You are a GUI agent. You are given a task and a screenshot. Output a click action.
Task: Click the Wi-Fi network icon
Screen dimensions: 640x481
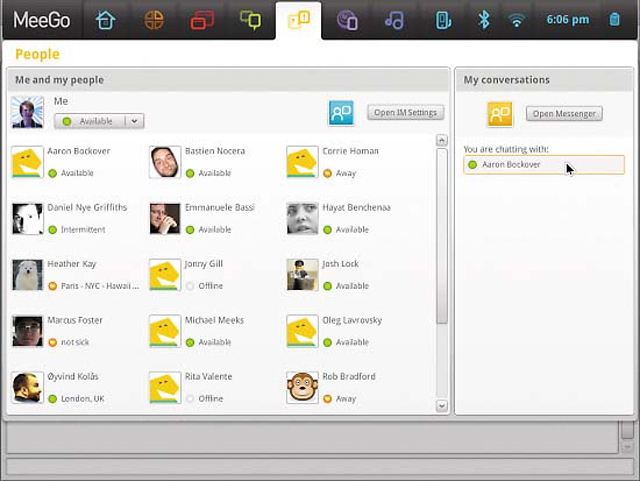516,20
